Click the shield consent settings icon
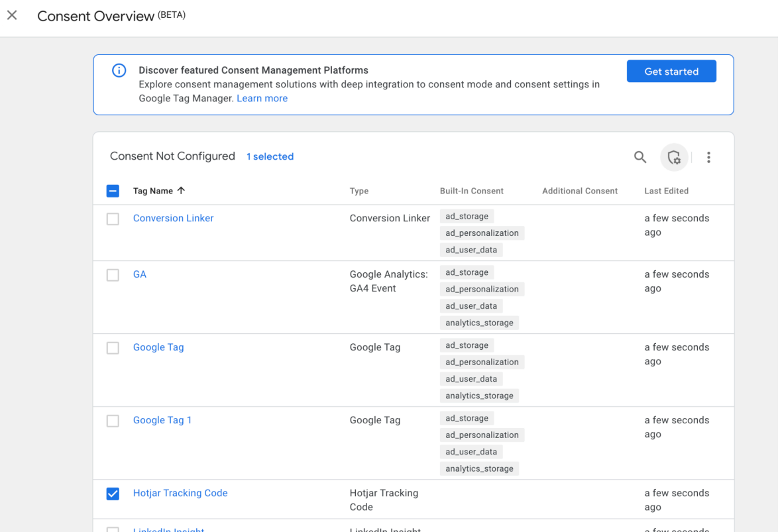Image resolution: width=780 pixels, height=532 pixels. (x=674, y=157)
